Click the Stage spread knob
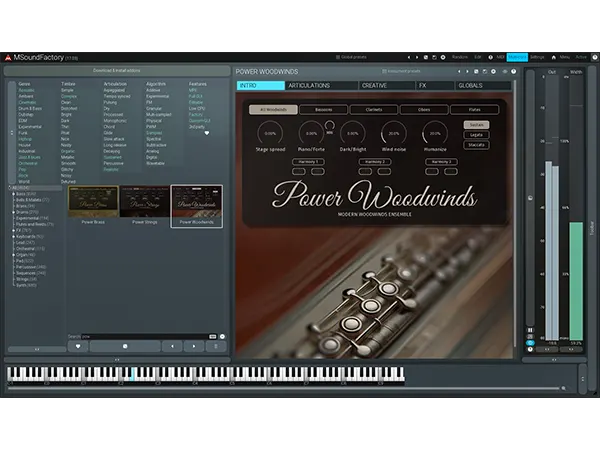 270,133
